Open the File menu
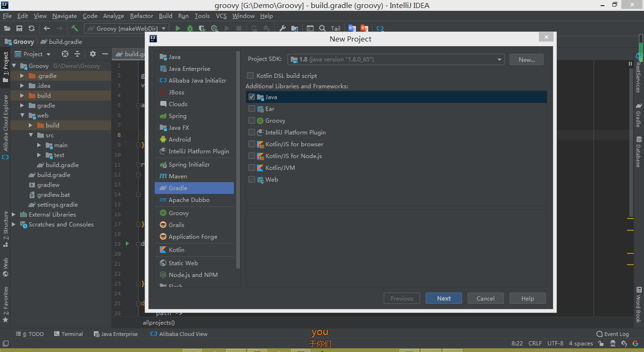 pos(7,16)
